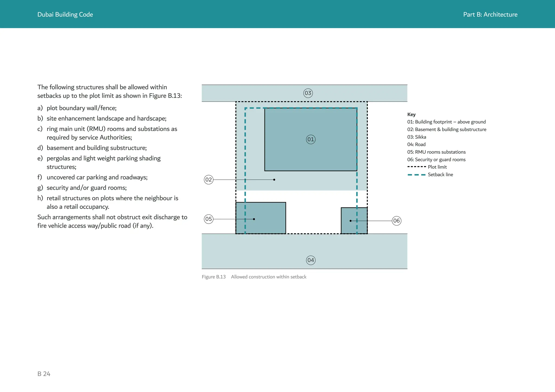
Task: Click the circled 05 RMU callout marker
Action: tap(208, 219)
